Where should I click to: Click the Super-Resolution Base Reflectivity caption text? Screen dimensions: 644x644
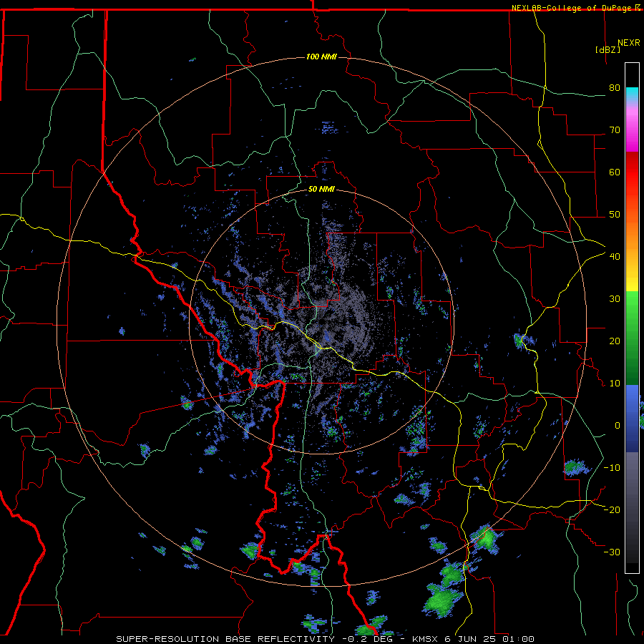(225, 639)
